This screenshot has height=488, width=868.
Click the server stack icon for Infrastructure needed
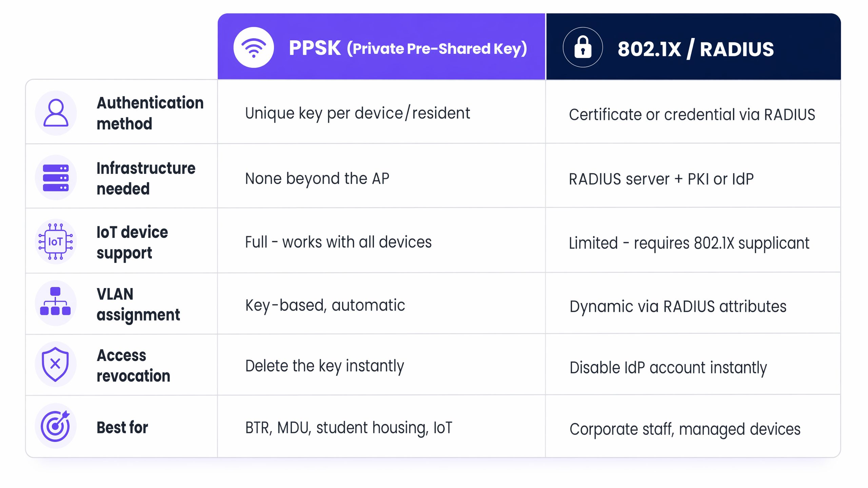(x=56, y=178)
